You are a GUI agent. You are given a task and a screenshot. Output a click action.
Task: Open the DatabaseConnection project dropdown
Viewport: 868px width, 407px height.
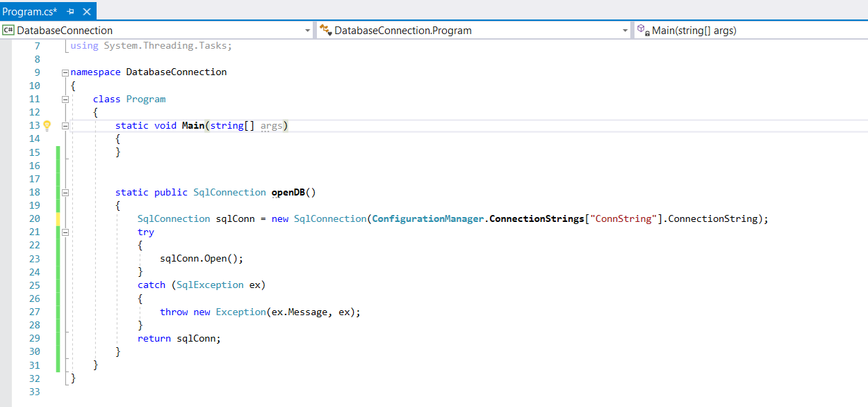(x=308, y=31)
